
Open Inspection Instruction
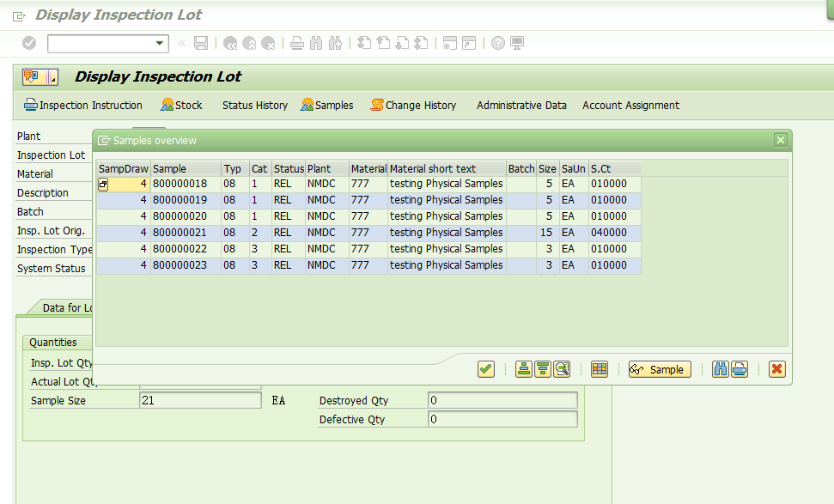pos(83,106)
